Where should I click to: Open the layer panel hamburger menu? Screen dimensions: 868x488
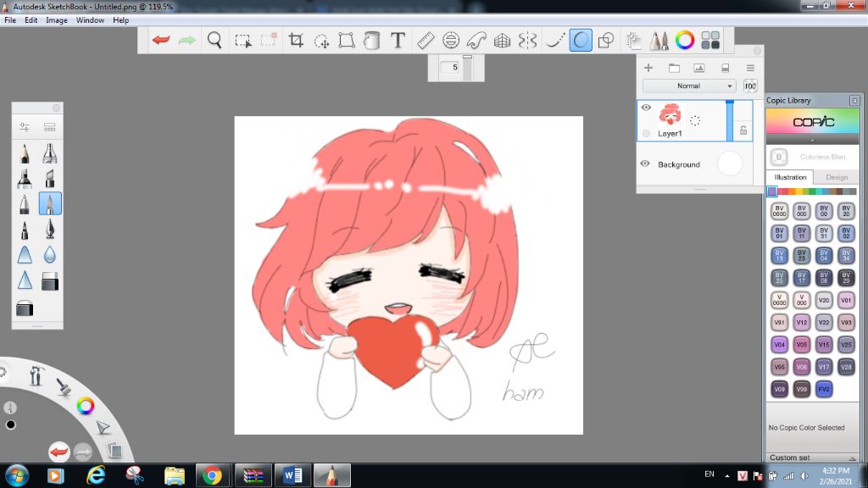tap(750, 68)
